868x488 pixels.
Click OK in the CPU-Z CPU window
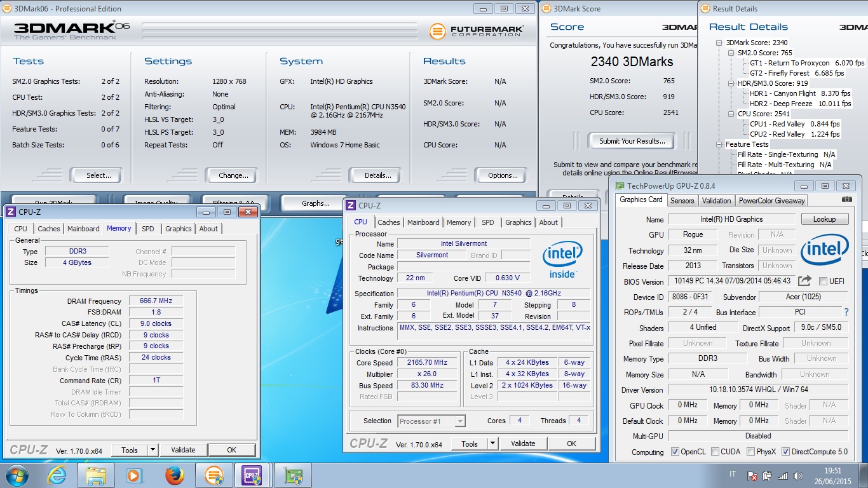click(x=572, y=444)
